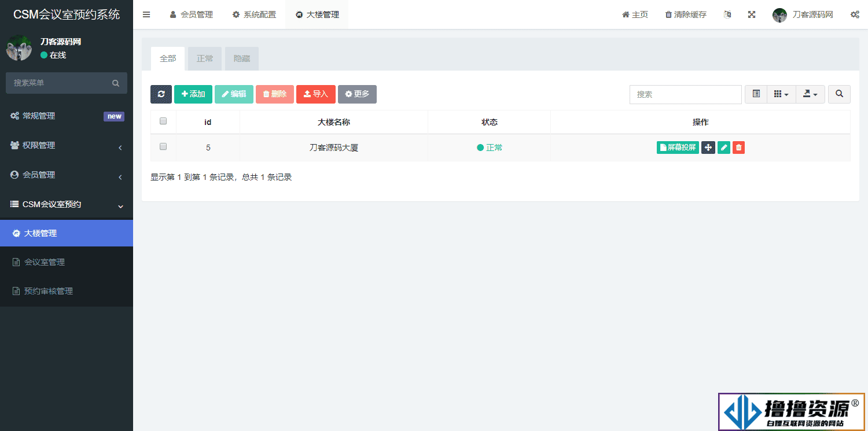Image resolution: width=868 pixels, height=431 pixels.
Task: Expand the 权限管理 sidebar menu
Action: click(67, 145)
